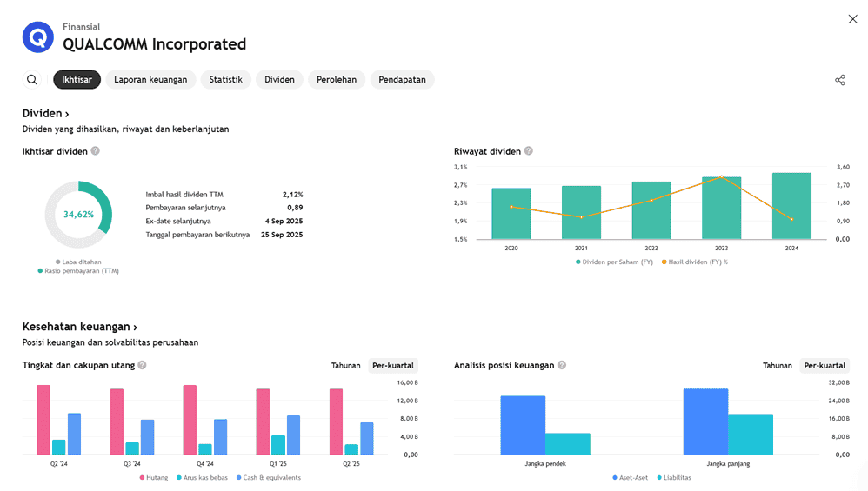Click the 2021 axis label in Riwayat dividen
Screen dimensions: 868x491
tap(581, 249)
